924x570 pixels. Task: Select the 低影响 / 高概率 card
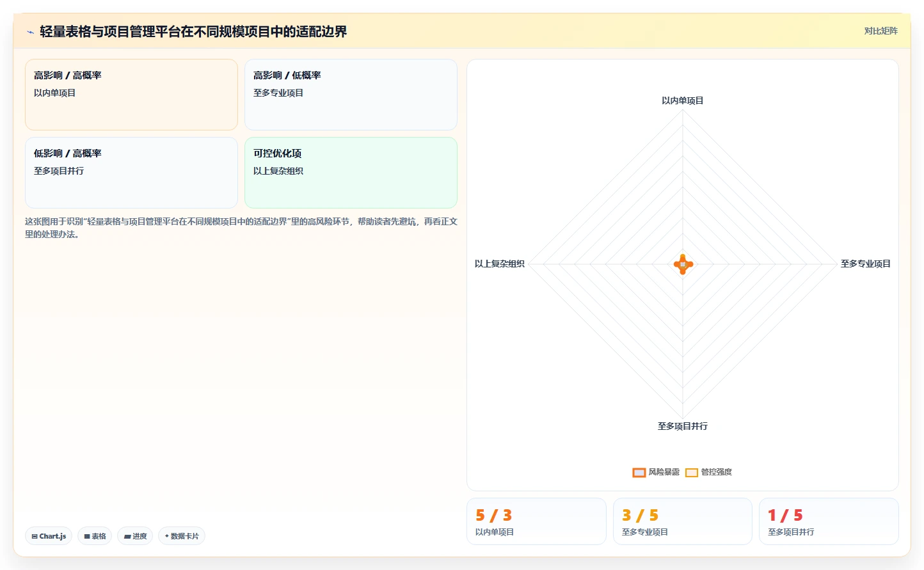coord(131,173)
